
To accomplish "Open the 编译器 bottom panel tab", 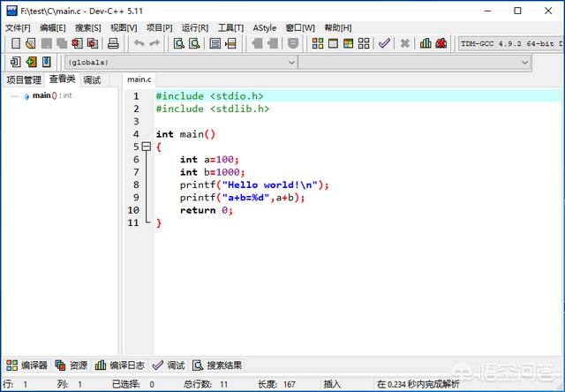I will point(27,366).
